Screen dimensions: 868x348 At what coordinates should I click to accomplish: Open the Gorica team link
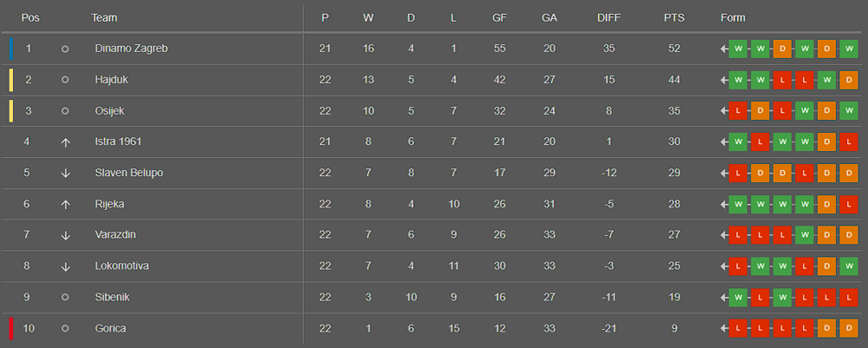(110, 329)
